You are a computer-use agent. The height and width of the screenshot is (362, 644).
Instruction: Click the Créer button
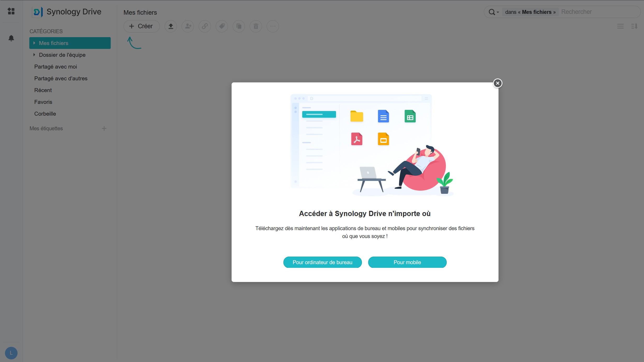(142, 26)
